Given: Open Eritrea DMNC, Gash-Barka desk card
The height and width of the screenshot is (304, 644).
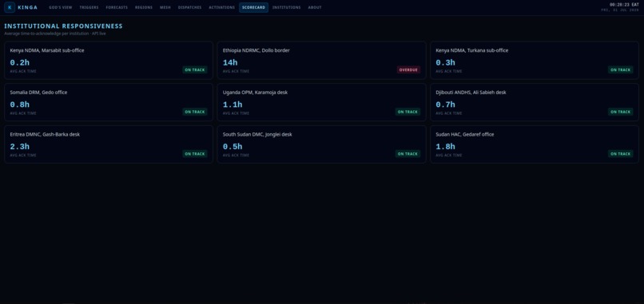Looking at the screenshot, I should tap(109, 144).
